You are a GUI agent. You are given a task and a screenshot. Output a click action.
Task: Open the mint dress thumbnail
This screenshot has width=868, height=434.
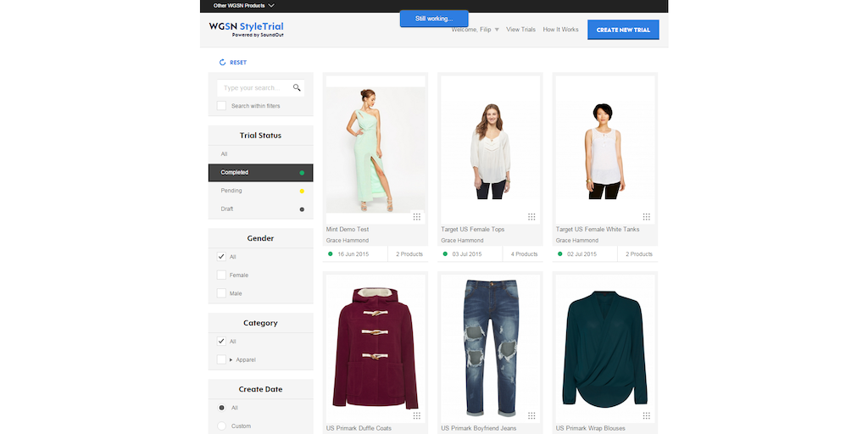pyautogui.click(x=376, y=150)
